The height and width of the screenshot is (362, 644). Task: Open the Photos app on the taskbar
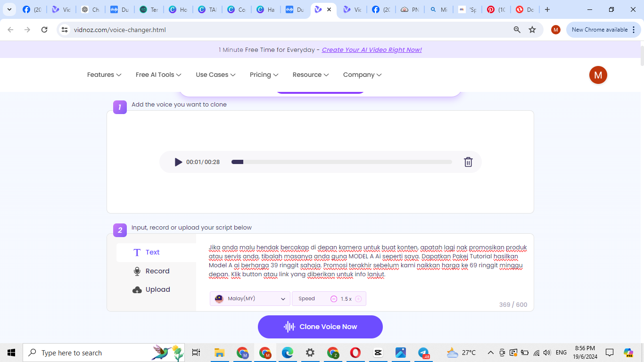401,353
